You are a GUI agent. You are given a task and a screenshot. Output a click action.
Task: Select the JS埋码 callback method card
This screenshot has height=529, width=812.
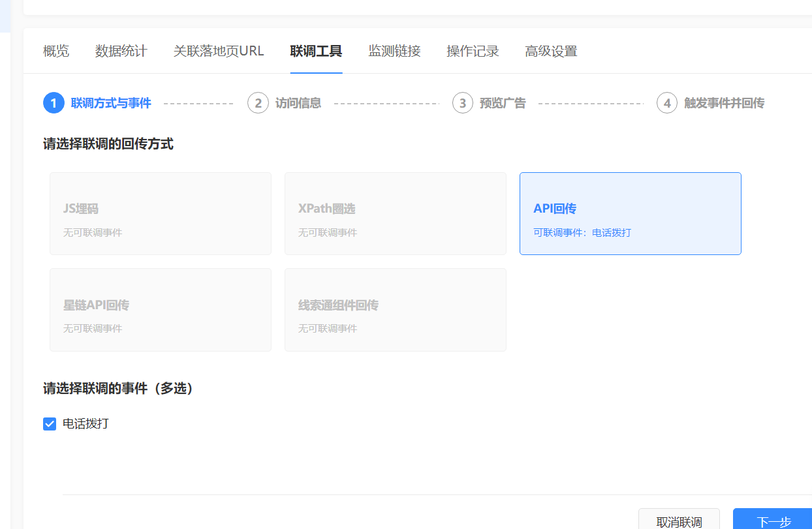point(161,213)
